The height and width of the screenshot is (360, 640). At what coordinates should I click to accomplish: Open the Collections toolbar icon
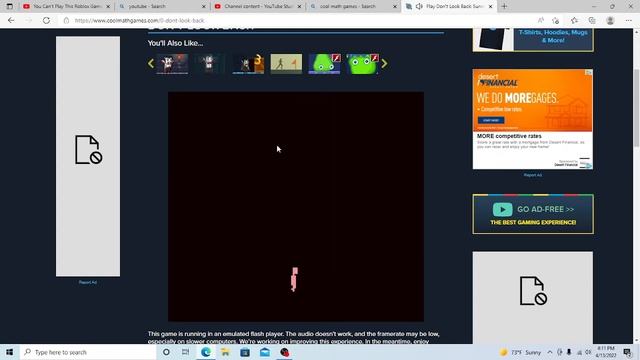point(592,20)
